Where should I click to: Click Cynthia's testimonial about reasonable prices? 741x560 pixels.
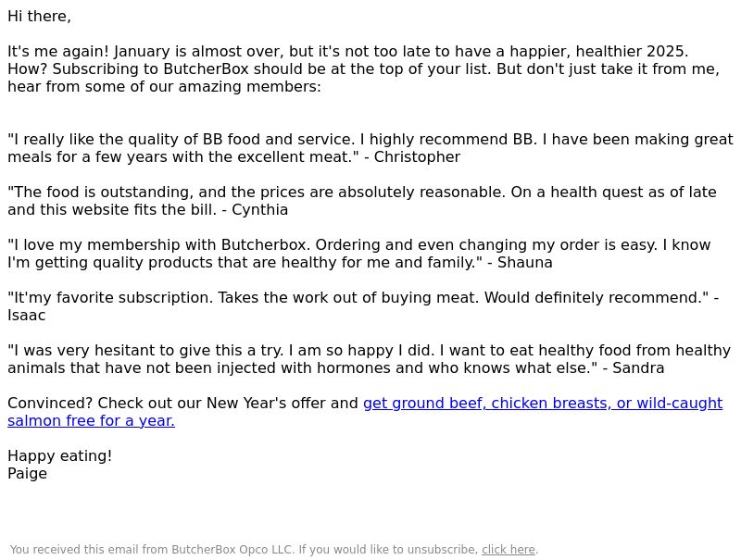click(362, 201)
